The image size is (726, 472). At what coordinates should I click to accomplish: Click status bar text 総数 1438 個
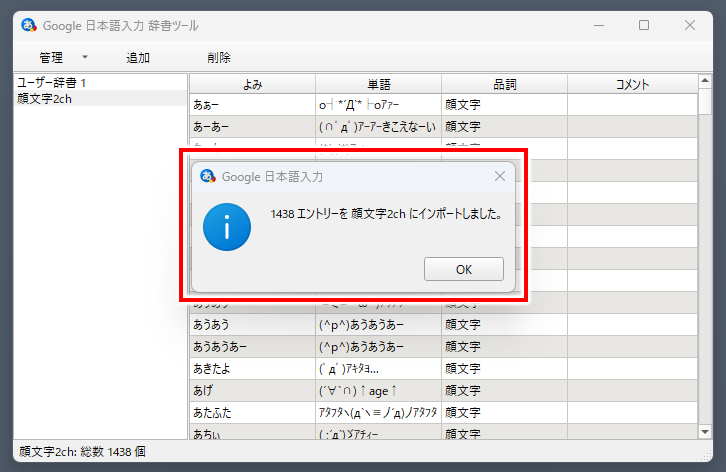coord(113,452)
